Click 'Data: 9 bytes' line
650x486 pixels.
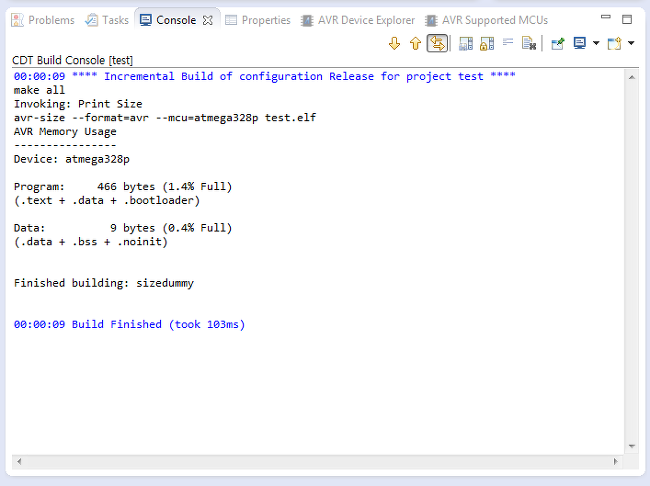pos(123,228)
